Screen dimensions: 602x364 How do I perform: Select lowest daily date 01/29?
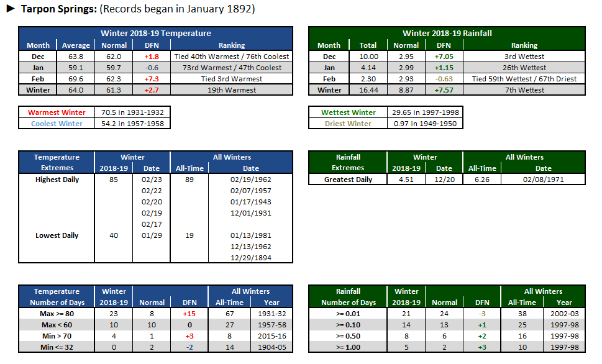pos(152,235)
